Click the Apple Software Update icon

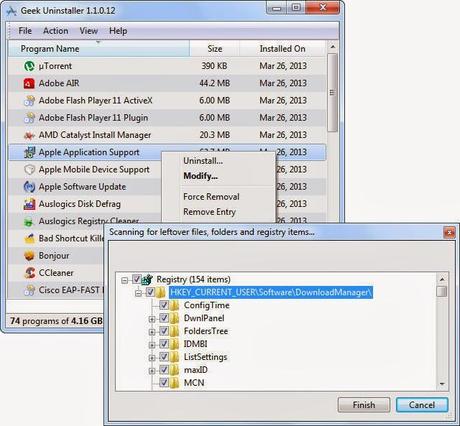29,187
